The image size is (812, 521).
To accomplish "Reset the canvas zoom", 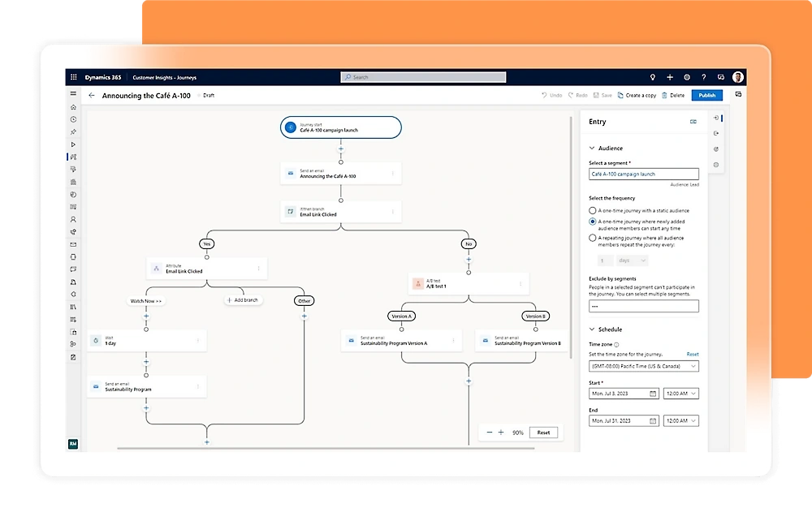I will point(543,433).
